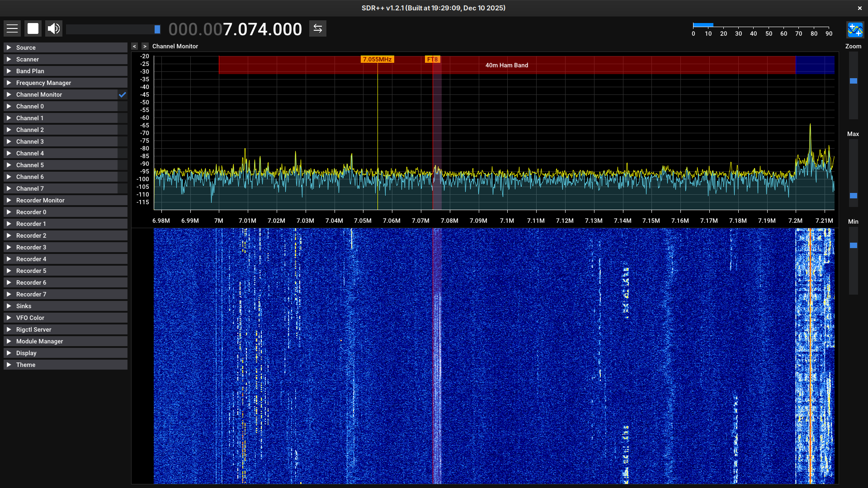Mute audio with the speaker icon
This screenshot has width=868, height=488.
tap(54, 29)
